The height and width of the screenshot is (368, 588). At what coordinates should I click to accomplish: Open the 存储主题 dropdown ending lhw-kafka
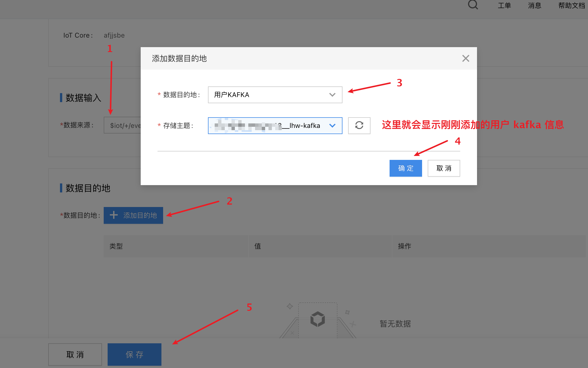[275, 126]
